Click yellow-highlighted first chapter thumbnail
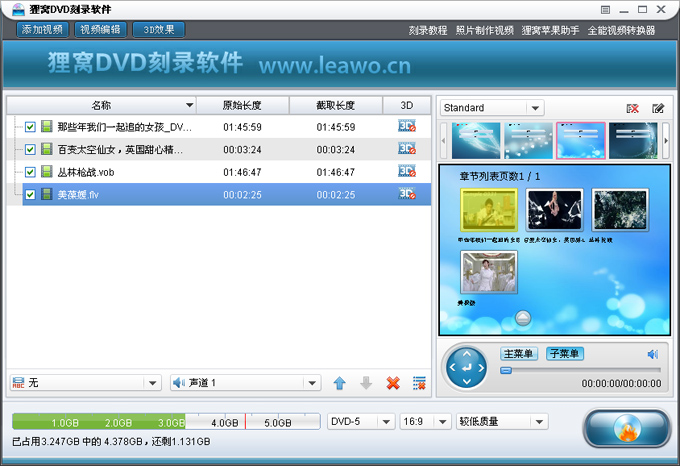 click(489, 210)
